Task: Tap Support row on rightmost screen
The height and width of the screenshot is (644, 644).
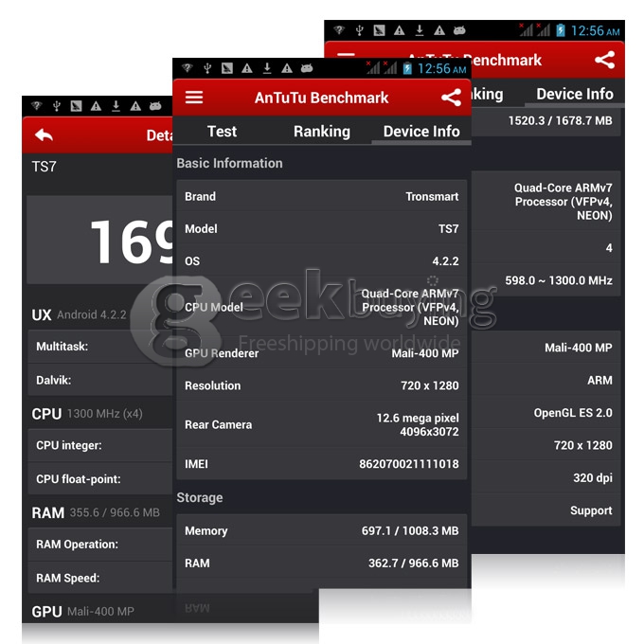Action: [546, 510]
